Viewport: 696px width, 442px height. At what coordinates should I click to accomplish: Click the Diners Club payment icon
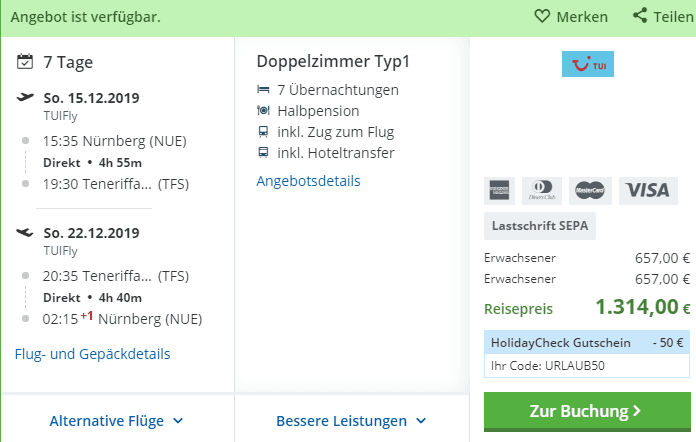click(x=542, y=191)
